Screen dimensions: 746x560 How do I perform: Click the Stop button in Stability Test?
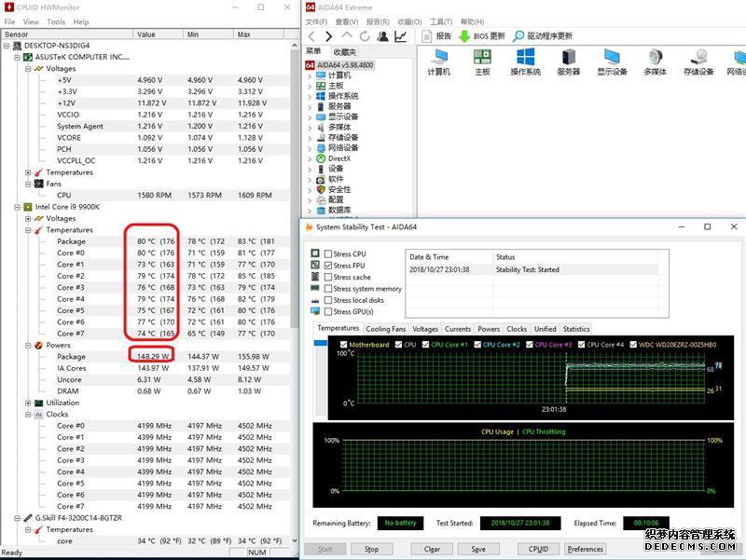[x=371, y=549]
